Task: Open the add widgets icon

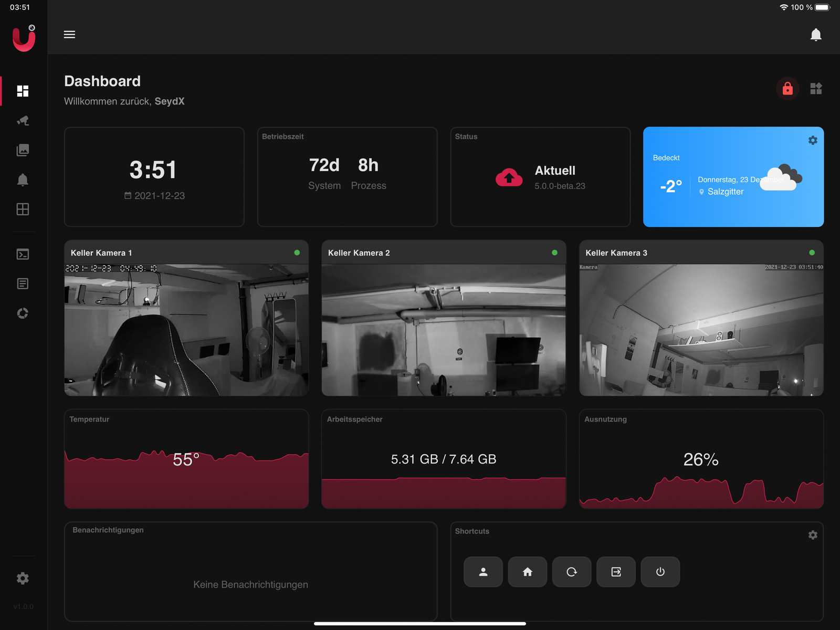Action: coord(815,89)
